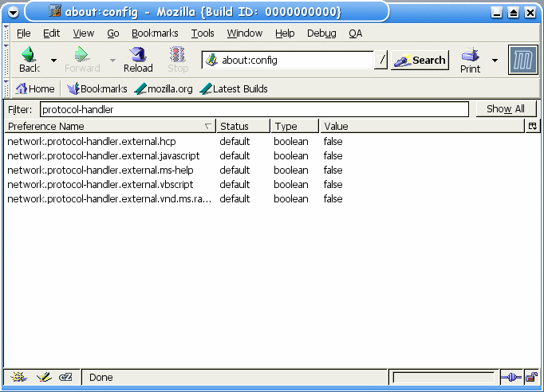Open the Bookmarks menu
544x392 pixels.
click(155, 33)
